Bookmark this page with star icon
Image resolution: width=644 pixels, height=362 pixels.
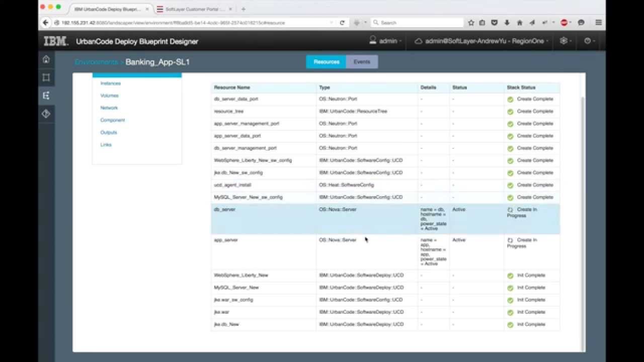click(x=471, y=23)
